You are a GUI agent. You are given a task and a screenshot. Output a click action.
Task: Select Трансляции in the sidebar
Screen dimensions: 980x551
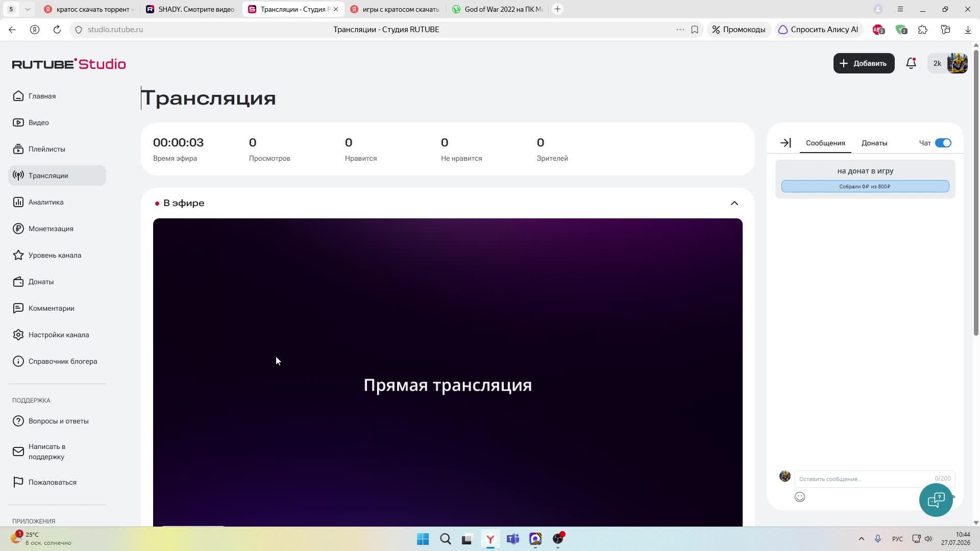(x=57, y=176)
